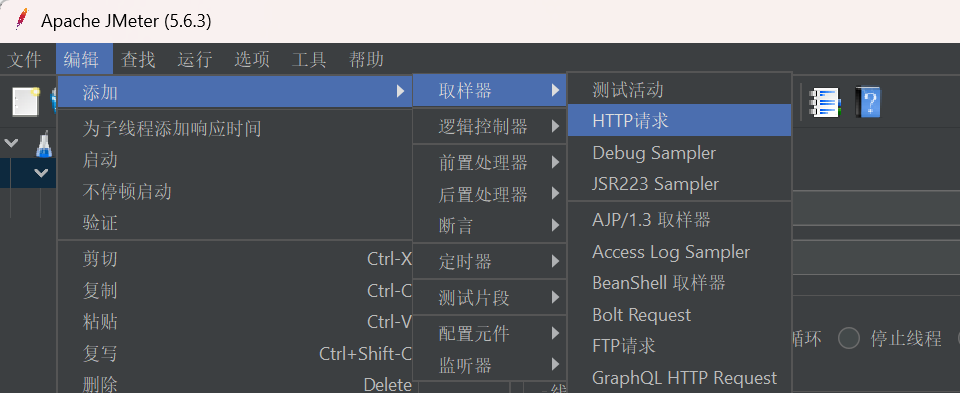960x393 pixels.
Task: Add a BeanShell 取样器
Action: [x=680, y=283]
